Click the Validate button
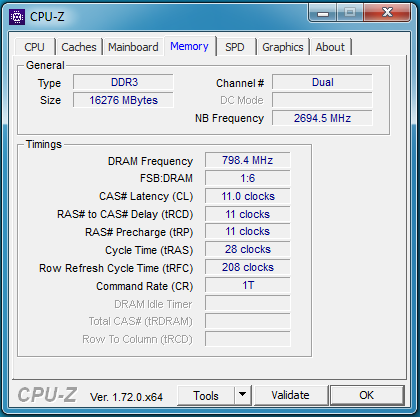Viewport: 420px width, 417px height. coord(290,395)
